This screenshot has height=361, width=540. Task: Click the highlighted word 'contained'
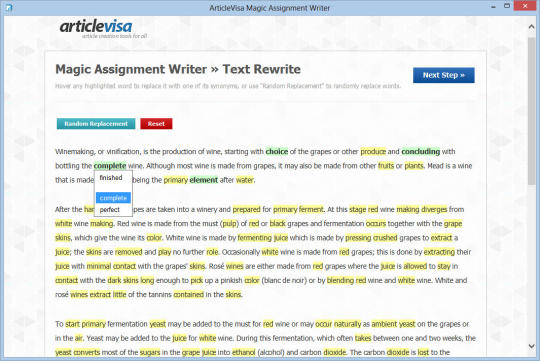pos(188,294)
